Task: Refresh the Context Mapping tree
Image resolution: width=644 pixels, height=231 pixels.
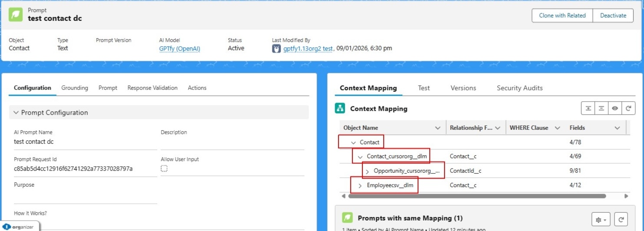Action: [628, 108]
